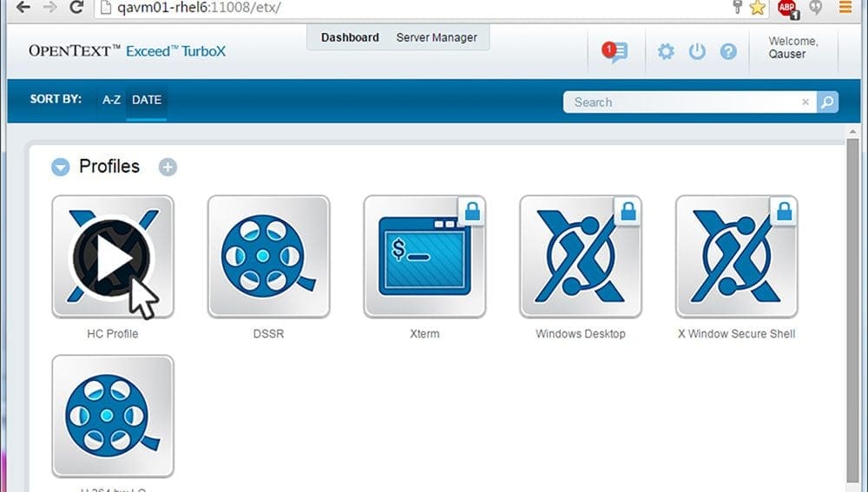Switch to the Dashboard tab
The image size is (868, 492).
tap(350, 37)
